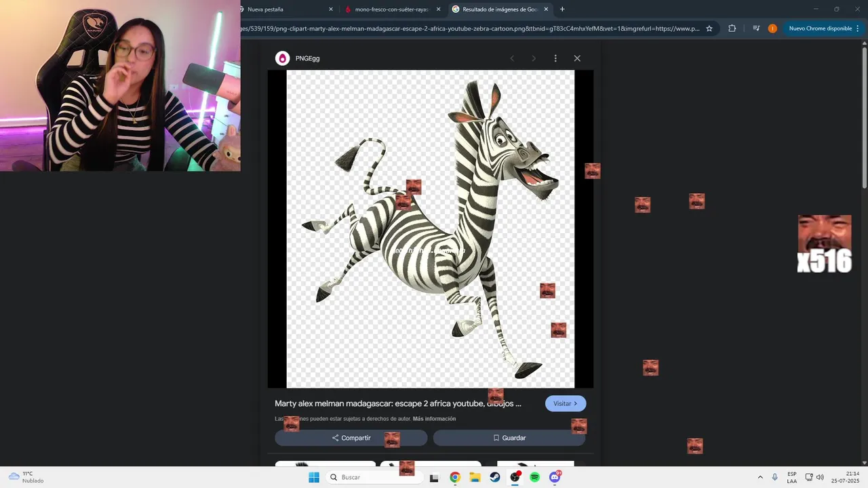
Task: Open Task View in the taskbar
Action: tap(434, 477)
